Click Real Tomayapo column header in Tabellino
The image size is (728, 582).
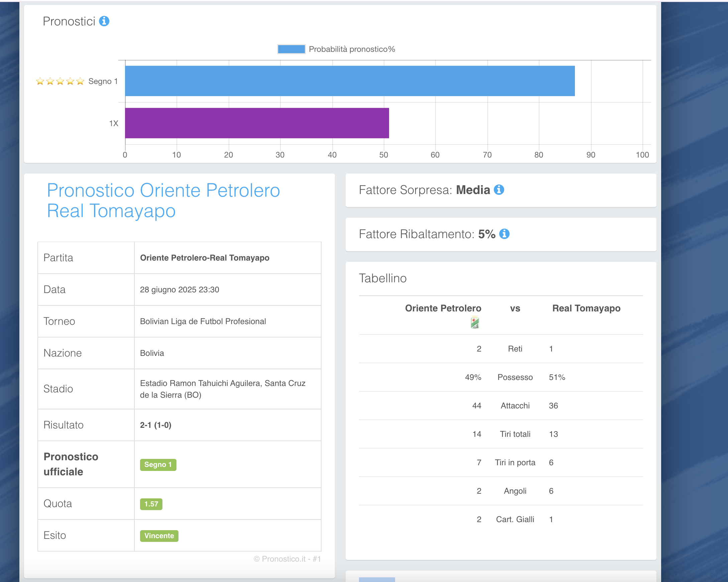586,308
